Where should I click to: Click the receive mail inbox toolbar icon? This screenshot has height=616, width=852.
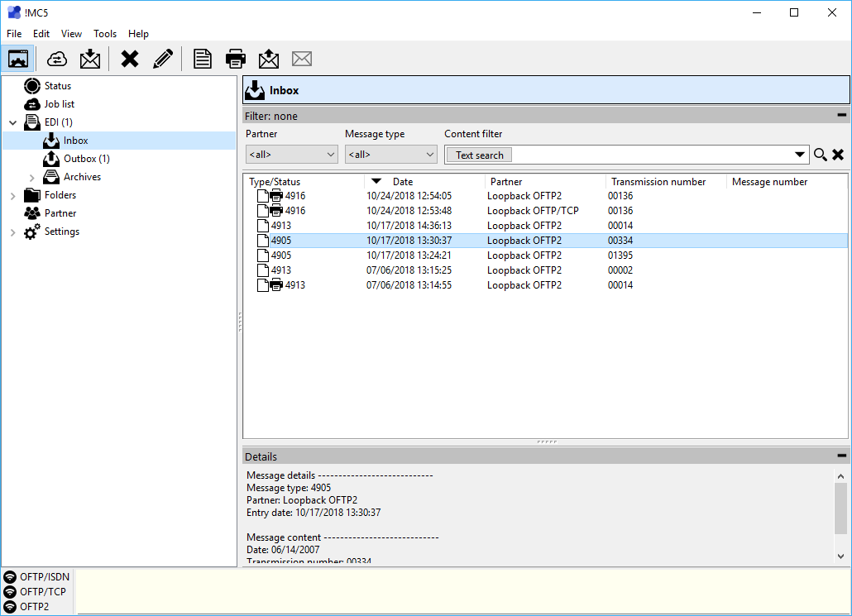[90, 59]
